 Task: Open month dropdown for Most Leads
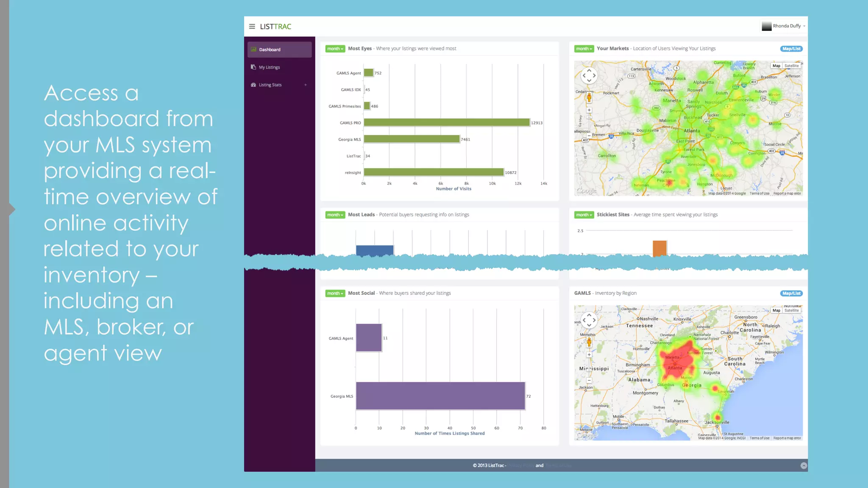click(335, 215)
